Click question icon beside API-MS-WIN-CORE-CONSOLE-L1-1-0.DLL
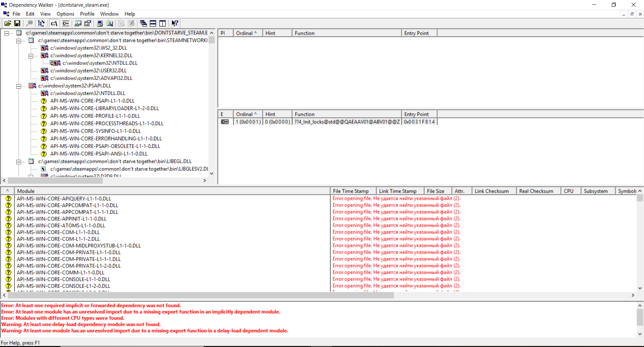 pos(9,279)
